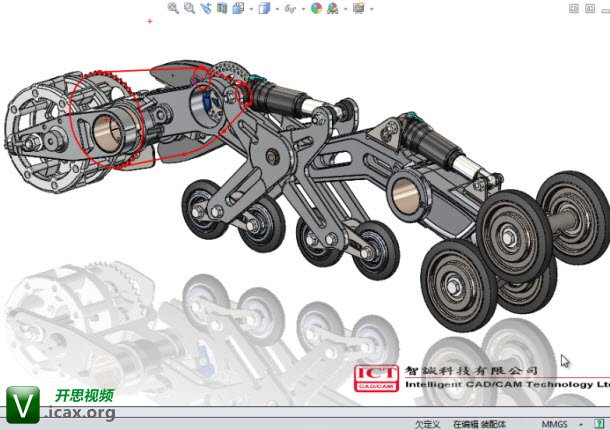This screenshot has width=610, height=430.
Task: Expand the View Settings dropdown arrow
Action: click(x=372, y=9)
